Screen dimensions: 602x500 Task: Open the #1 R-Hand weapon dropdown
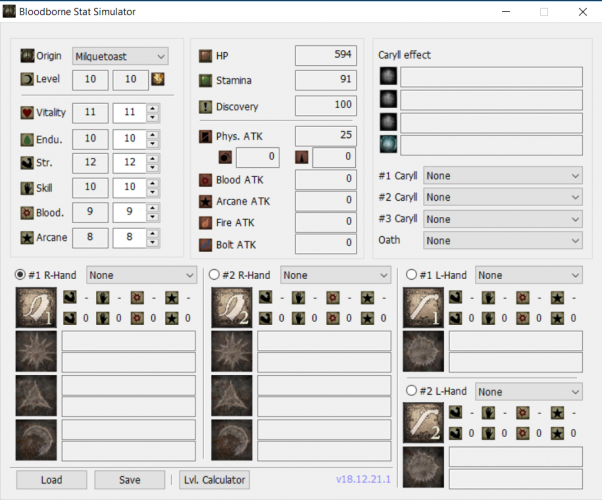pyautogui.click(x=141, y=275)
